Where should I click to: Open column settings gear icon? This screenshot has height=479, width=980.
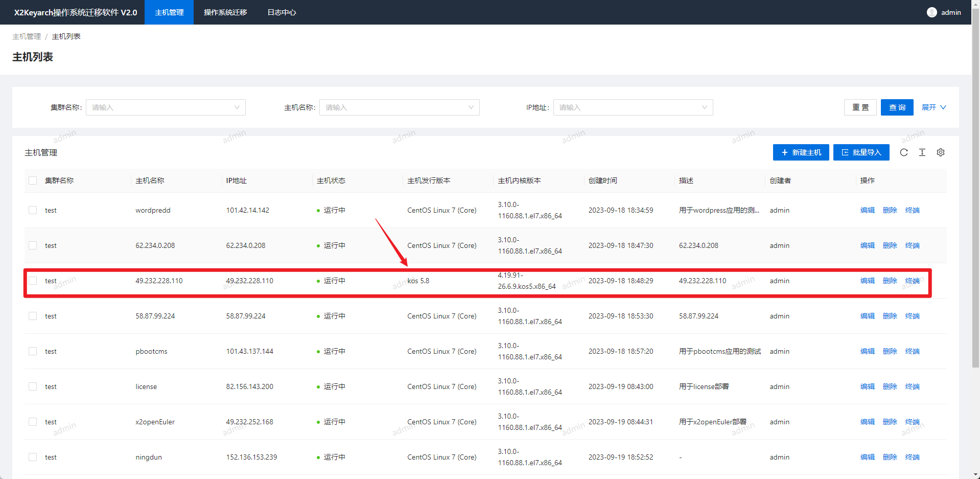coord(941,152)
